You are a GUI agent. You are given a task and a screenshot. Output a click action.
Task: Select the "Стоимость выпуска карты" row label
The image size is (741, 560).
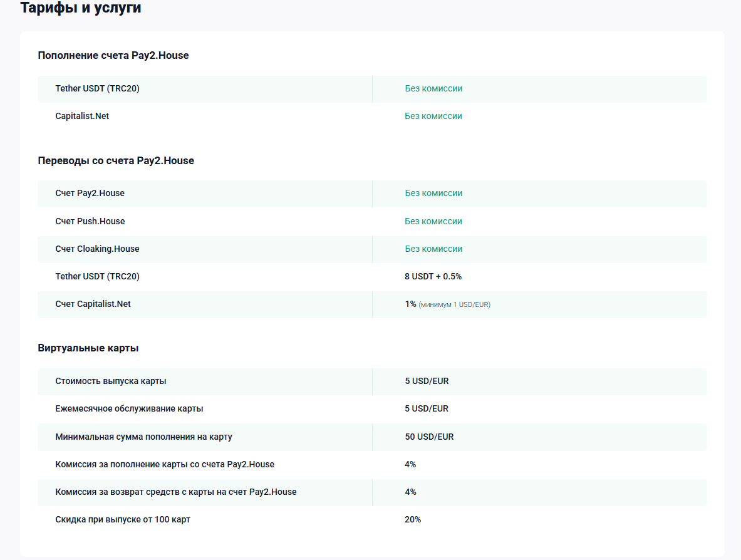(x=111, y=381)
